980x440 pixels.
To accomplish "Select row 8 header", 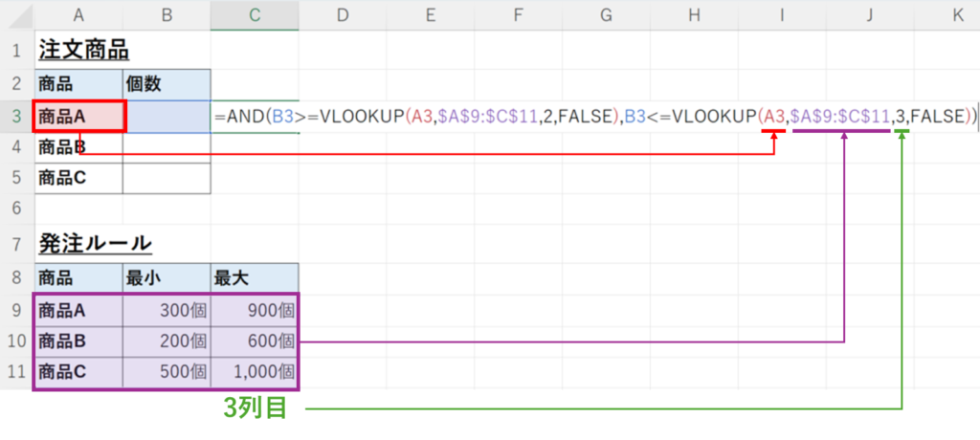I will click(x=17, y=278).
